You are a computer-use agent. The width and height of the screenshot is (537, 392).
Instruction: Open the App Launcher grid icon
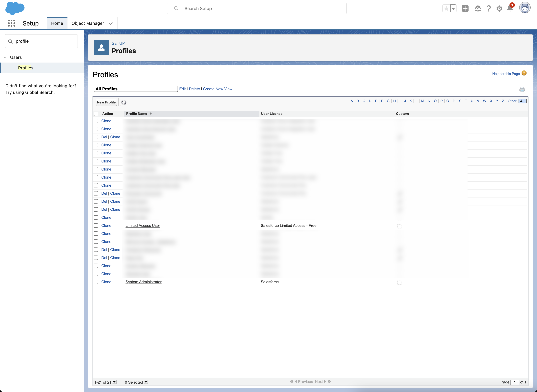coord(11,23)
